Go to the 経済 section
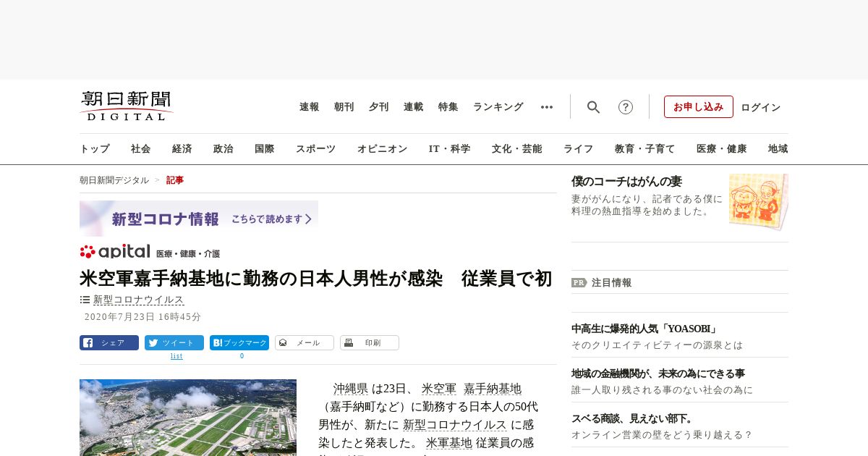 (182, 149)
